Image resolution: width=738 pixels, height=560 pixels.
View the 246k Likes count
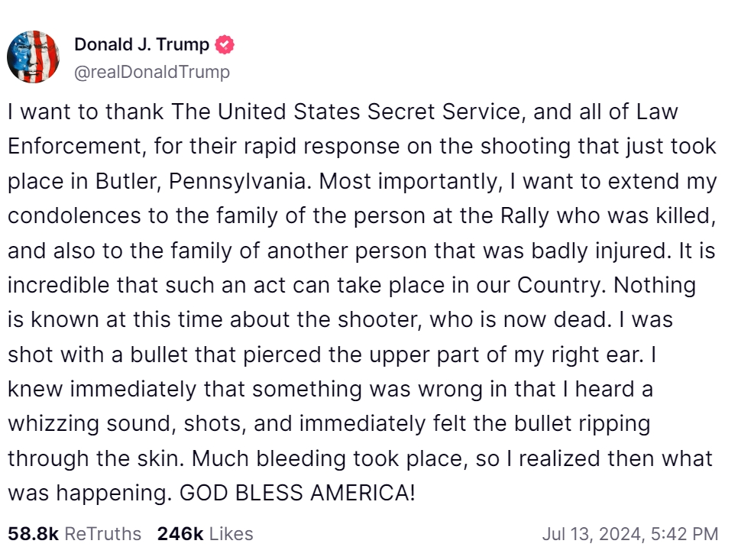click(x=180, y=534)
